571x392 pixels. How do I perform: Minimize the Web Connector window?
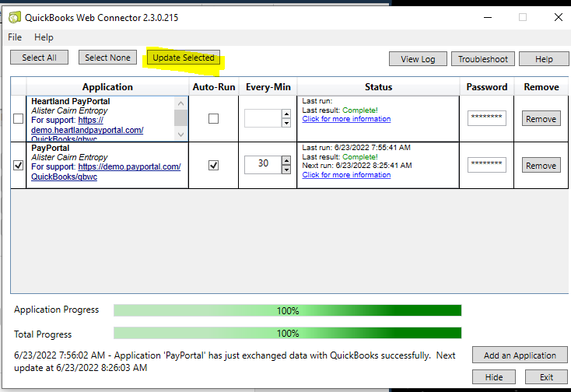pos(488,17)
